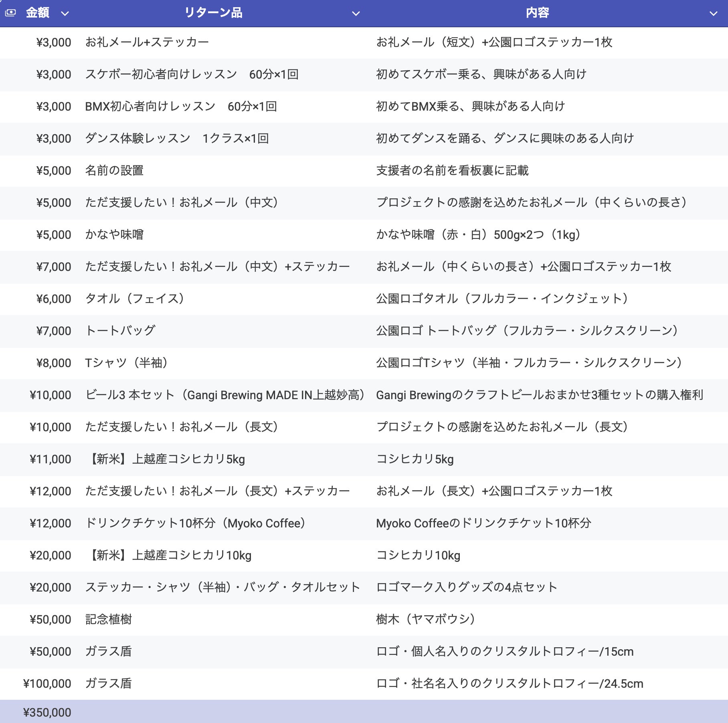Click the ¥11,000 amount cell
Screen dimensions: 728x723
click(x=51, y=459)
